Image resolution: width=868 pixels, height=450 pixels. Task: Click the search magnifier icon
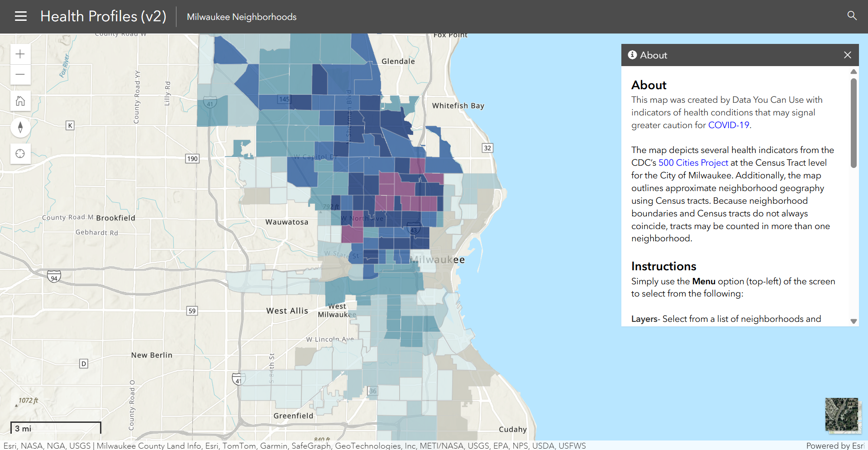852,16
